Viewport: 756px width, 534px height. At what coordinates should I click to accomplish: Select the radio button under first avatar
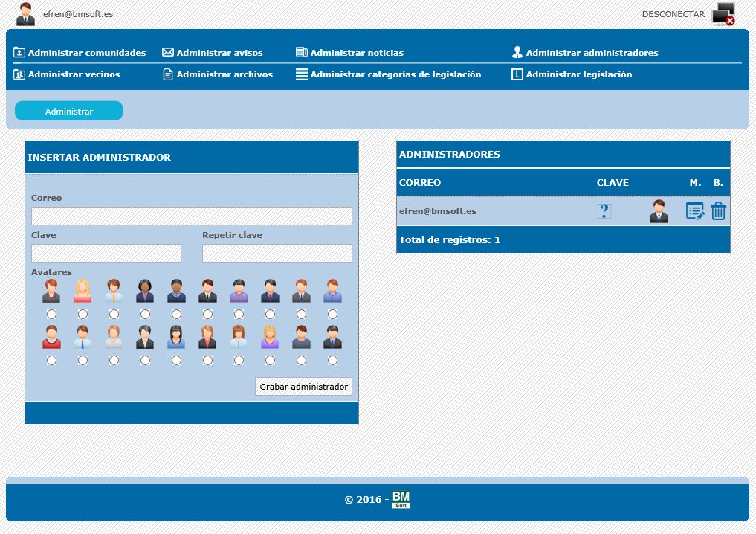pos(51,315)
